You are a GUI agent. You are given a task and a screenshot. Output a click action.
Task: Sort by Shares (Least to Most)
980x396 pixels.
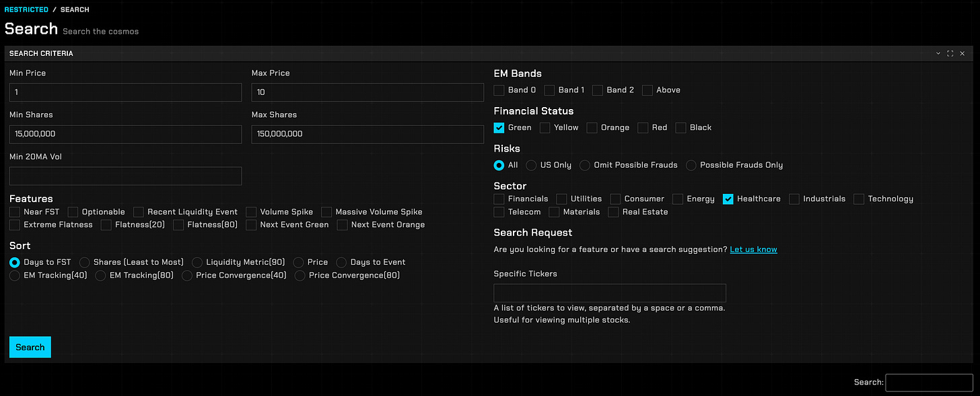click(85, 263)
